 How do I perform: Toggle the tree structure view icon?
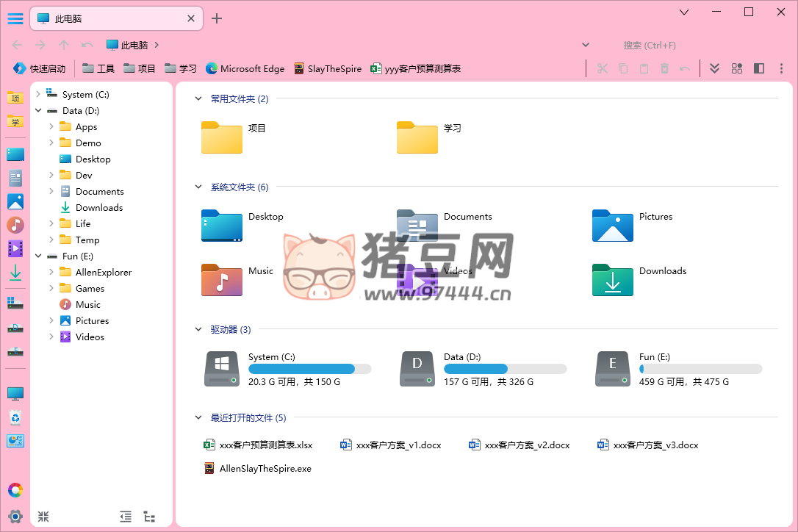[149, 517]
